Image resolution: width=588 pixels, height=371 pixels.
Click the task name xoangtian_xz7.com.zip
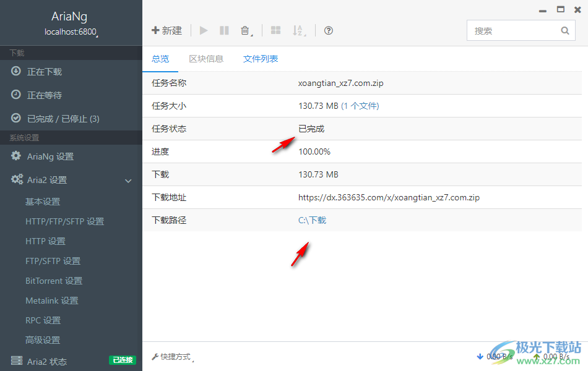tap(341, 83)
